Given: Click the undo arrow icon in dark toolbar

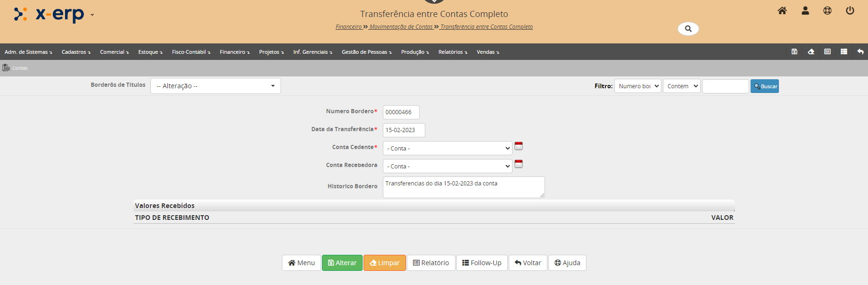Looking at the screenshot, I should 860,52.
